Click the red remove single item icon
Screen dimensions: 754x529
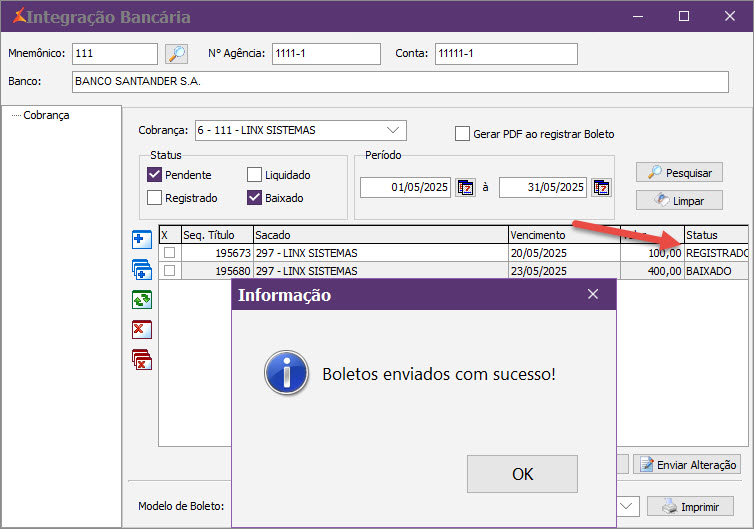(142, 330)
